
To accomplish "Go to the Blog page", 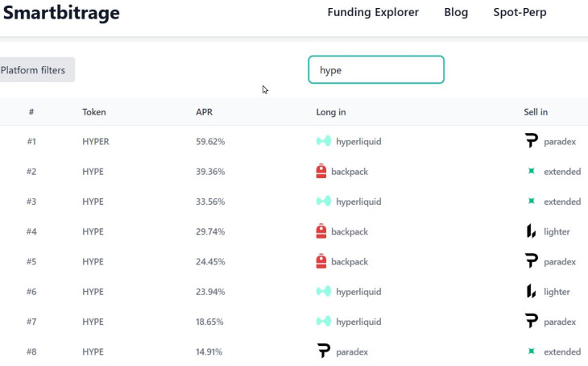I will (456, 12).
